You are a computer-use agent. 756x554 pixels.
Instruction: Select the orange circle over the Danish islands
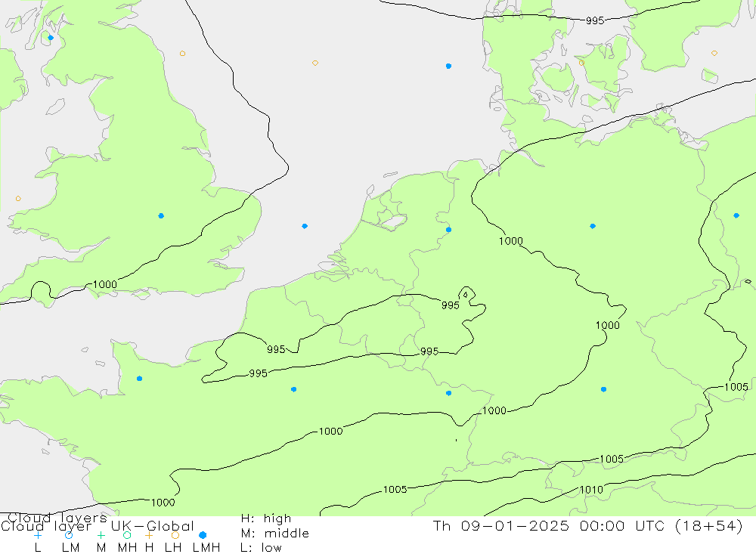(x=581, y=63)
